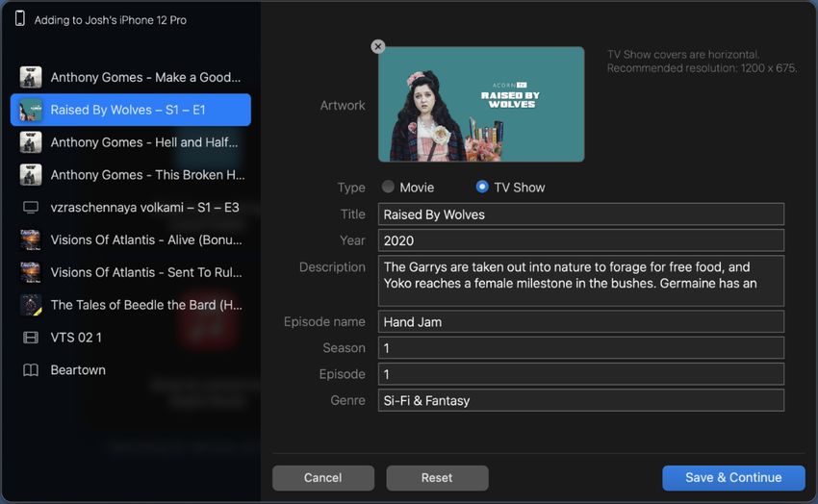
Task: Click album icon of Anthony Gomes - This Broken H
Action: [x=31, y=175]
